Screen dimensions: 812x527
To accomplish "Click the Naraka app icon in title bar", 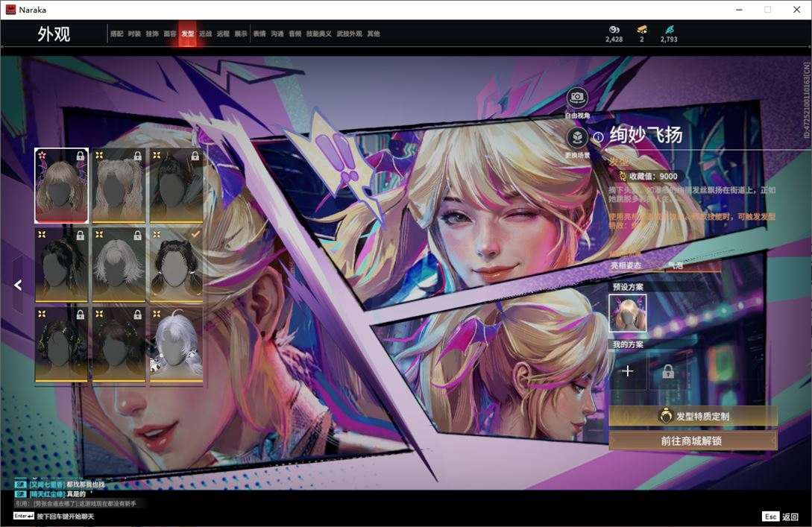I will click(x=10, y=10).
